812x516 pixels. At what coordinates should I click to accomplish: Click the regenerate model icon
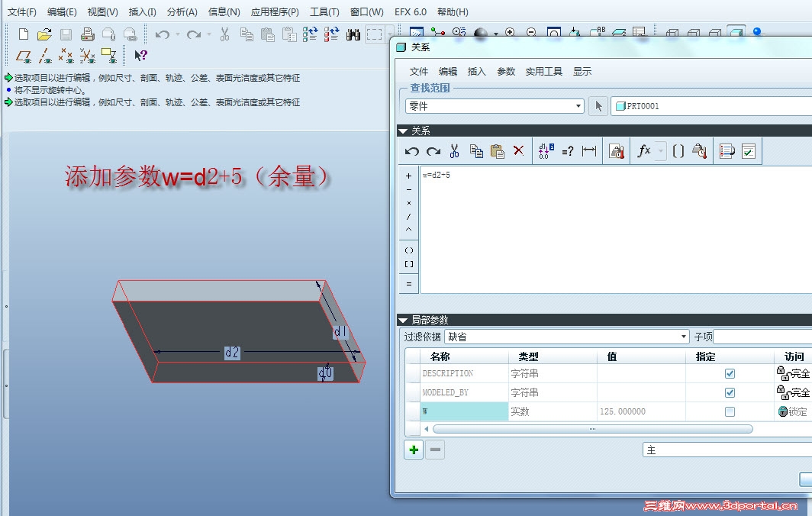[x=310, y=34]
